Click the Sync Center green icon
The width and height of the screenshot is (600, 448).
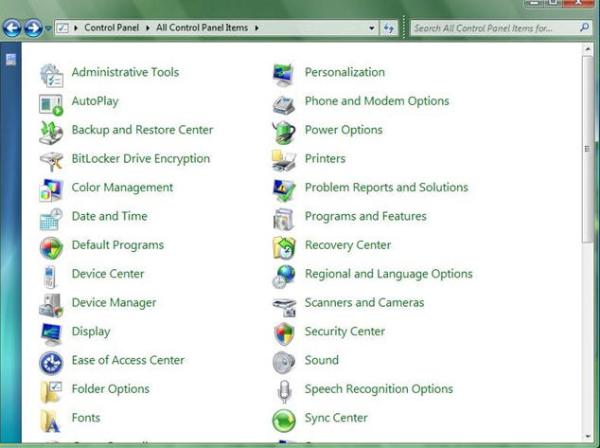point(284,420)
